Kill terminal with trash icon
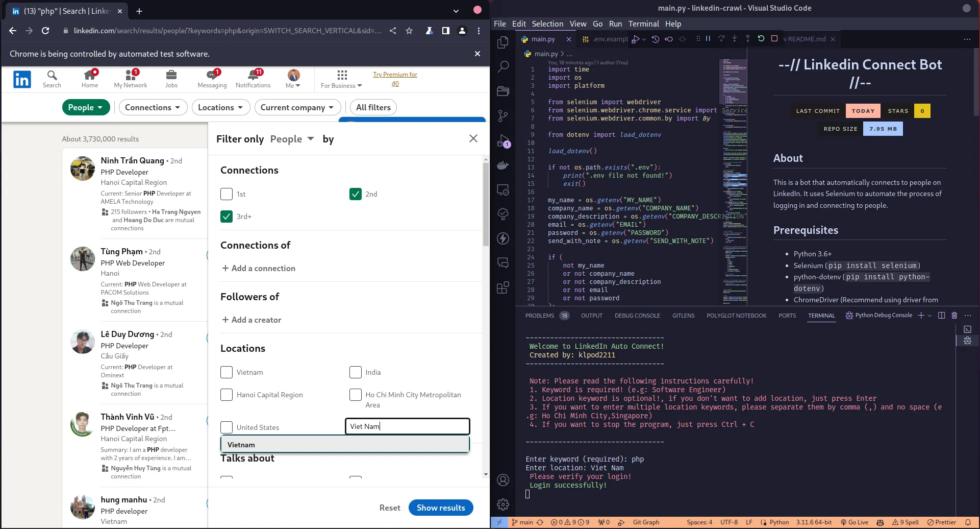Image resolution: width=980 pixels, height=529 pixels. [954, 316]
